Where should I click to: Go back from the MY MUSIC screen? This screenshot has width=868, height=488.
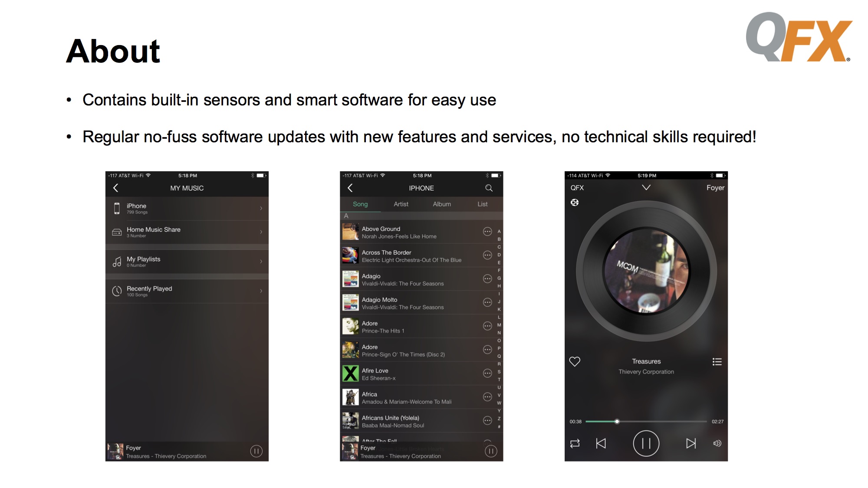coord(115,188)
